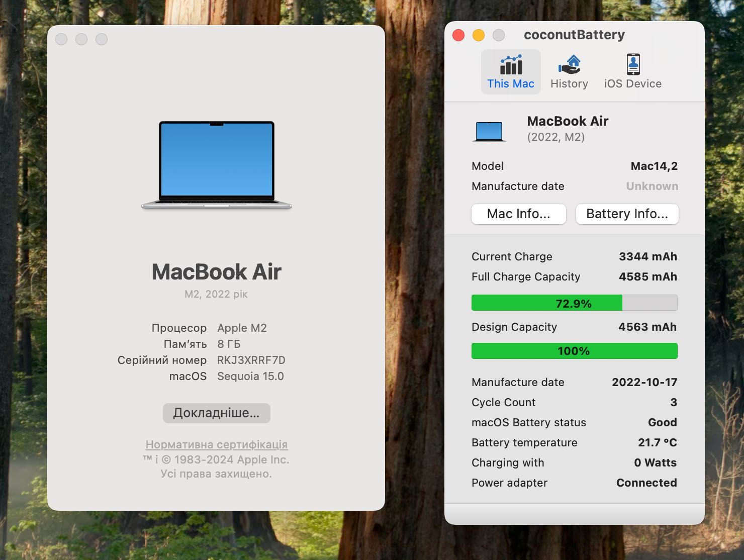
Task: Click the Mac14,2 model value
Action: 654,166
